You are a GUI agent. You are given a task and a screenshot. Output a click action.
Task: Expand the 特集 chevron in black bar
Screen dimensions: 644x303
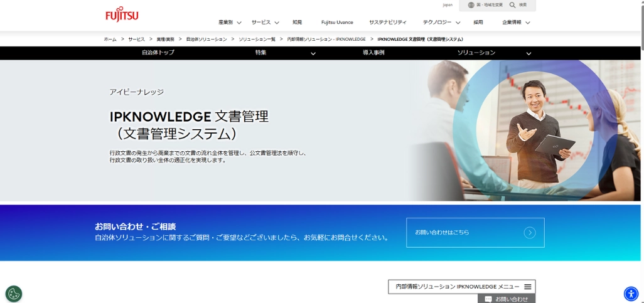click(x=313, y=53)
